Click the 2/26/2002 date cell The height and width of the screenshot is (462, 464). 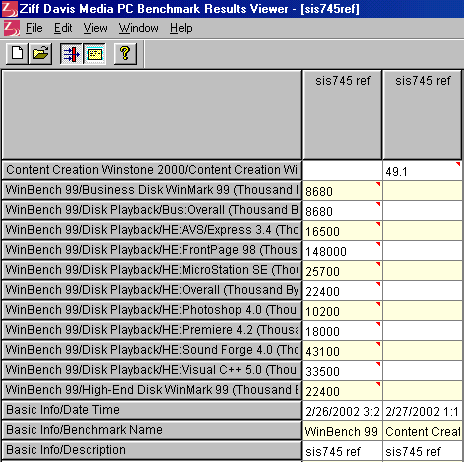[342, 411]
